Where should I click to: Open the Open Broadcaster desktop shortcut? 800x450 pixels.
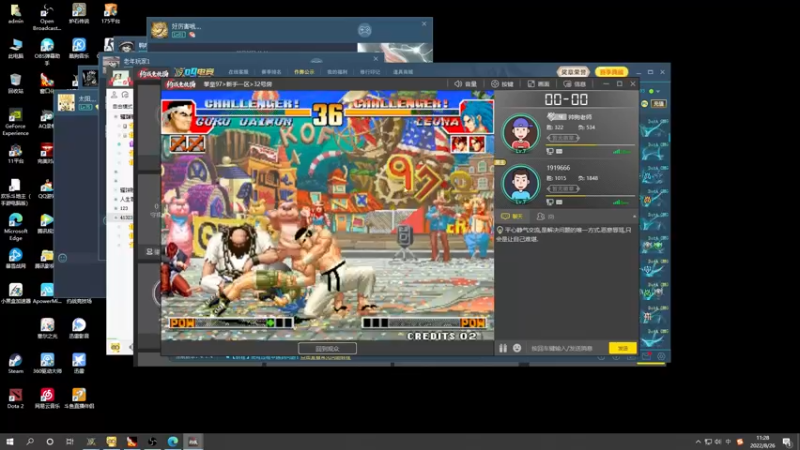click(47, 16)
